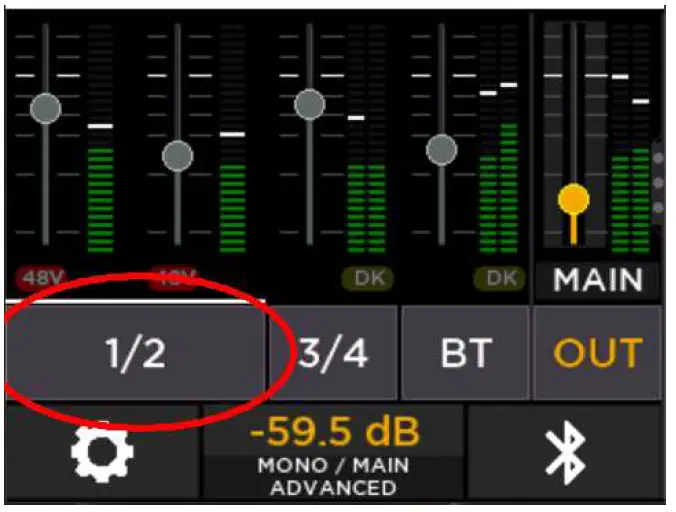Click the main output level meter
The width and height of the screenshot is (676, 512).
pos(630,138)
